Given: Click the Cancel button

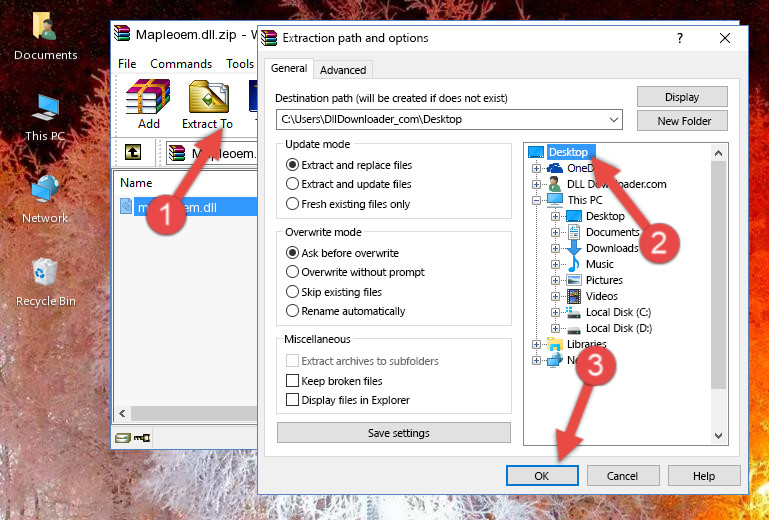Looking at the screenshot, I should tap(622, 476).
